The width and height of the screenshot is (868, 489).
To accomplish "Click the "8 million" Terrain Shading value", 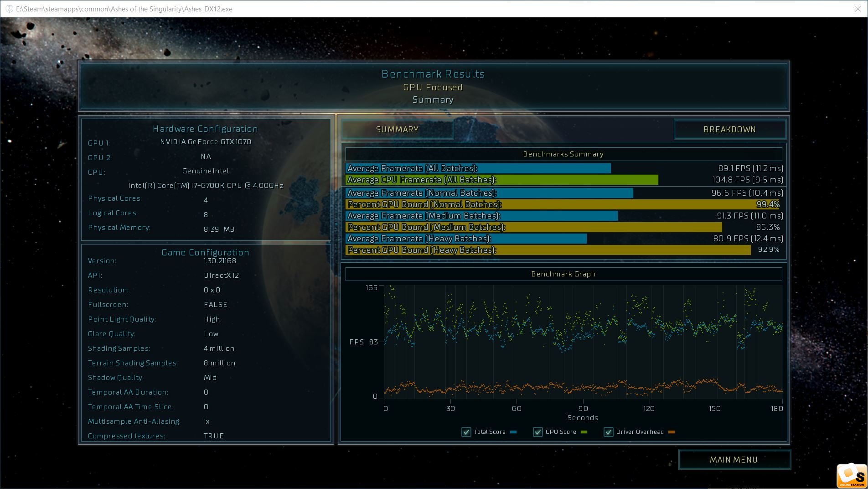I will click(219, 363).
